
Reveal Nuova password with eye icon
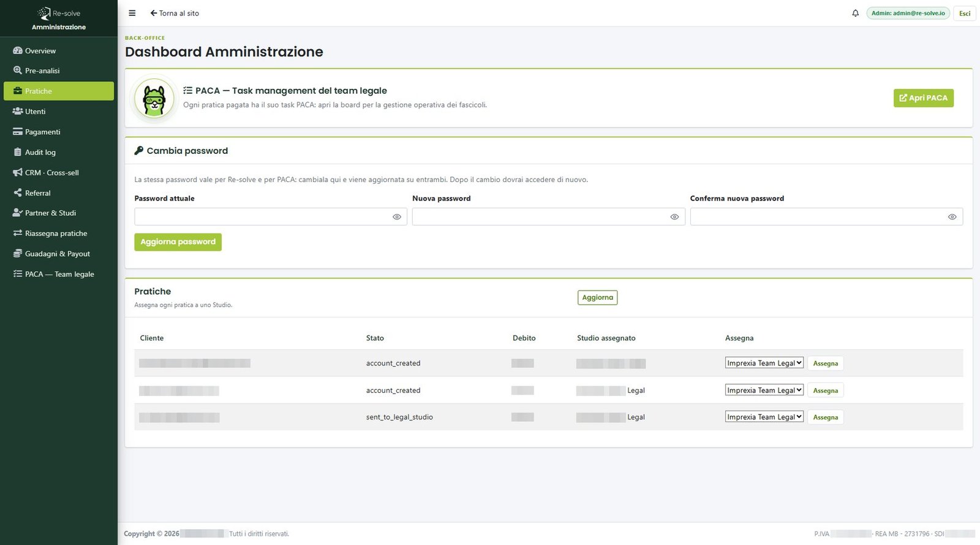674,217
